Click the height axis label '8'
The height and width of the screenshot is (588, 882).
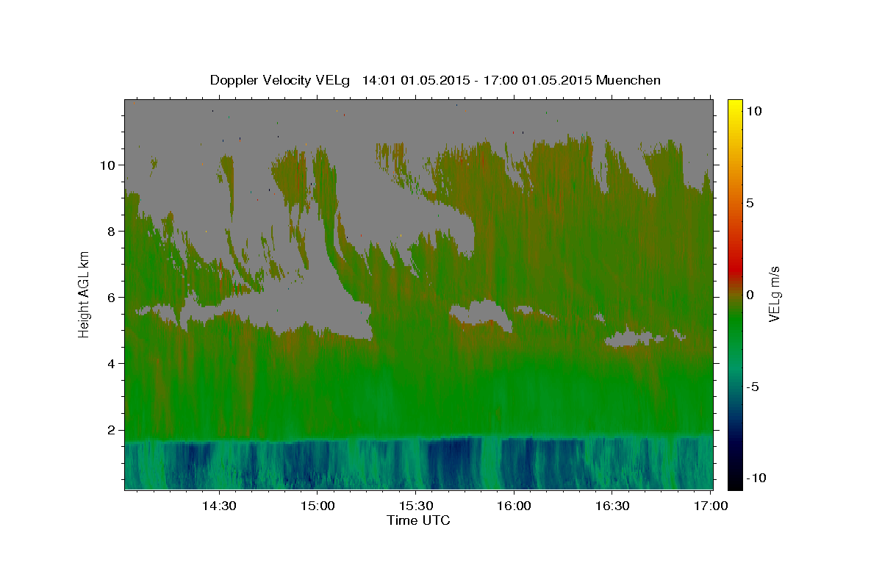[113, 232]
